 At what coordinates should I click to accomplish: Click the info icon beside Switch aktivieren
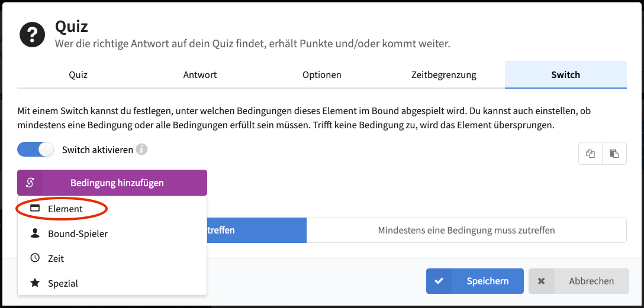pyautogui.click(x=141, y=150)
